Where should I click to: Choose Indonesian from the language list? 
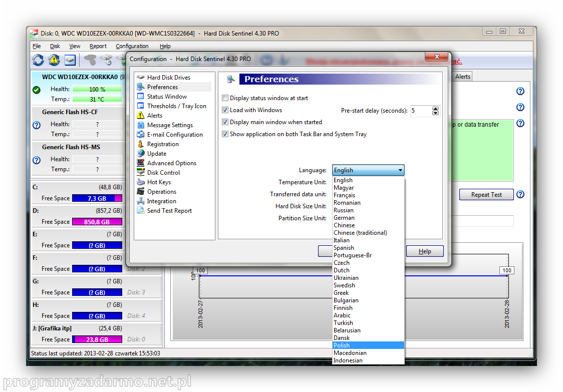(x=368, y=360)
